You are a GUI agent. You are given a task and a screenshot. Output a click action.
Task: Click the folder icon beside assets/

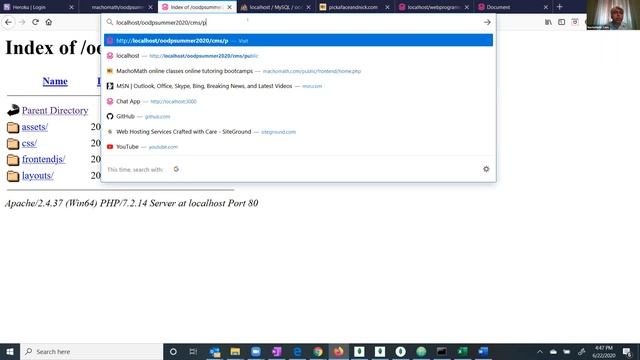point(13,127)
